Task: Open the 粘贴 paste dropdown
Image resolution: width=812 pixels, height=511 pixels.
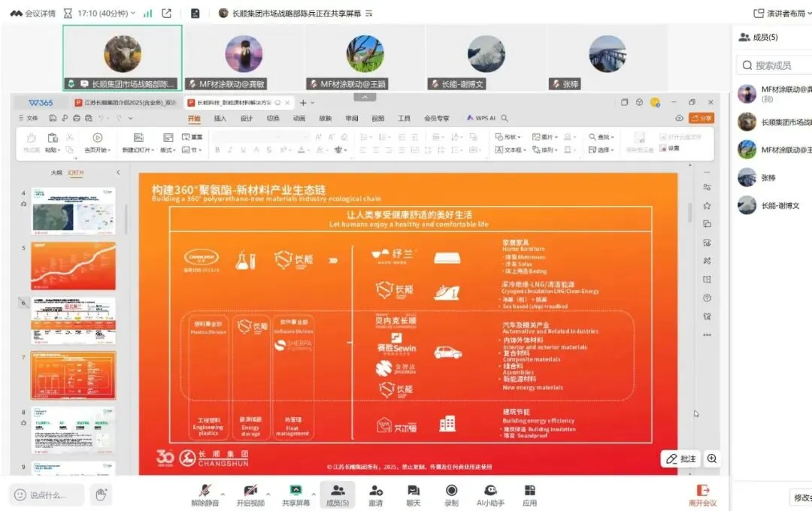Action: (x=53, y=150)
